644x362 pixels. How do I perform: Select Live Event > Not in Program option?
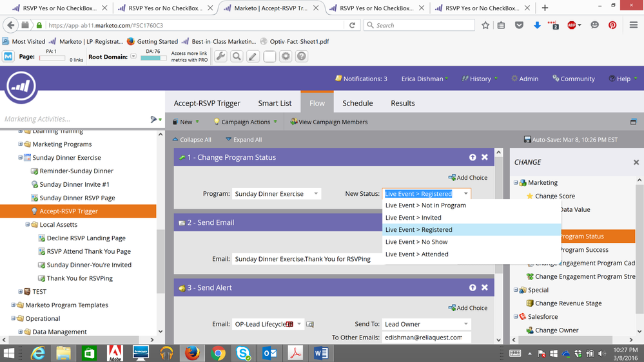471,205
